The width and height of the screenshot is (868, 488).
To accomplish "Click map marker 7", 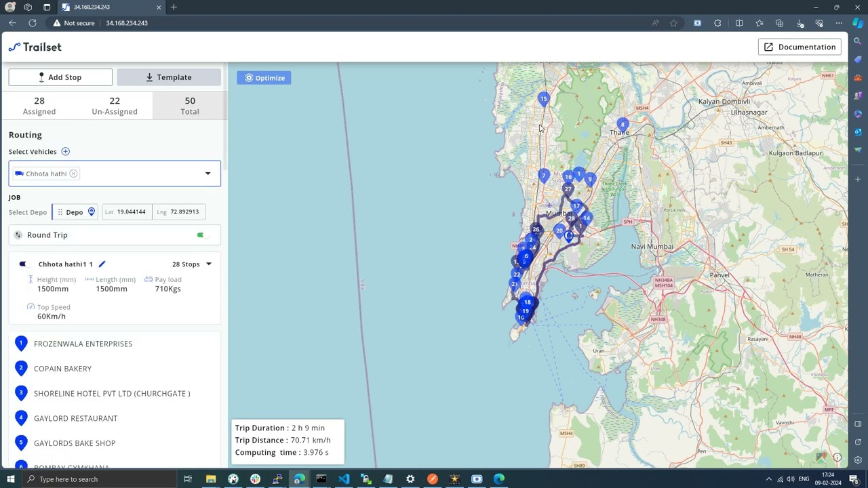I will [543, 176].
